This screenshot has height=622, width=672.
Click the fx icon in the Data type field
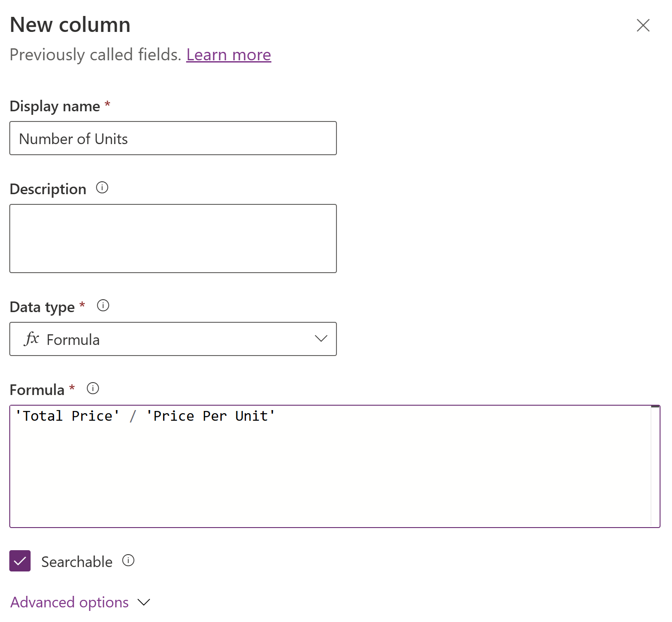click(31, 339)
